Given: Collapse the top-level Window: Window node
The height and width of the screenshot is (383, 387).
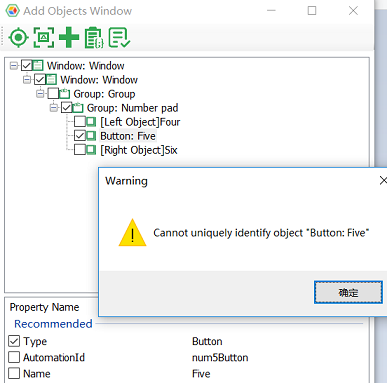Looking at the screenshot, I should pos(14,66).
